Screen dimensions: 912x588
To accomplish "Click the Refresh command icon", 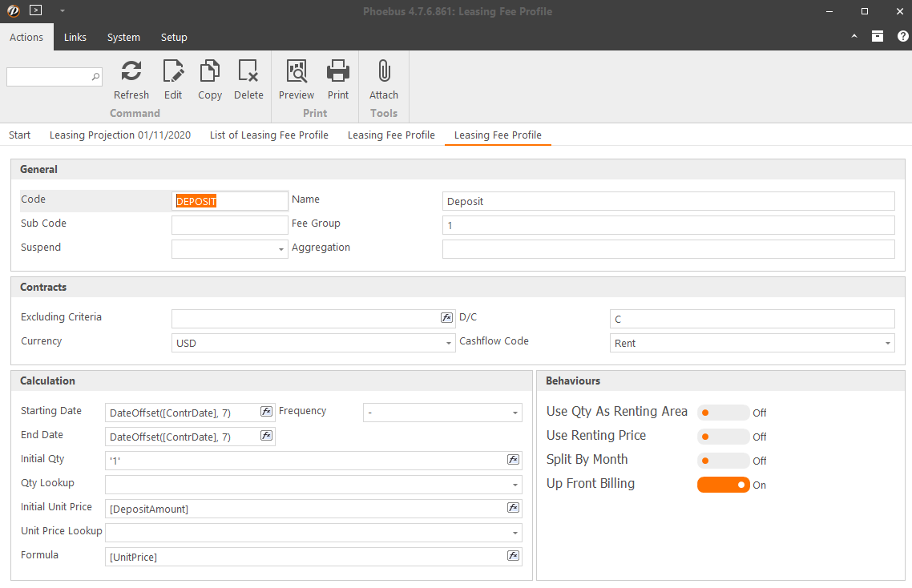I will pos(131,73).
